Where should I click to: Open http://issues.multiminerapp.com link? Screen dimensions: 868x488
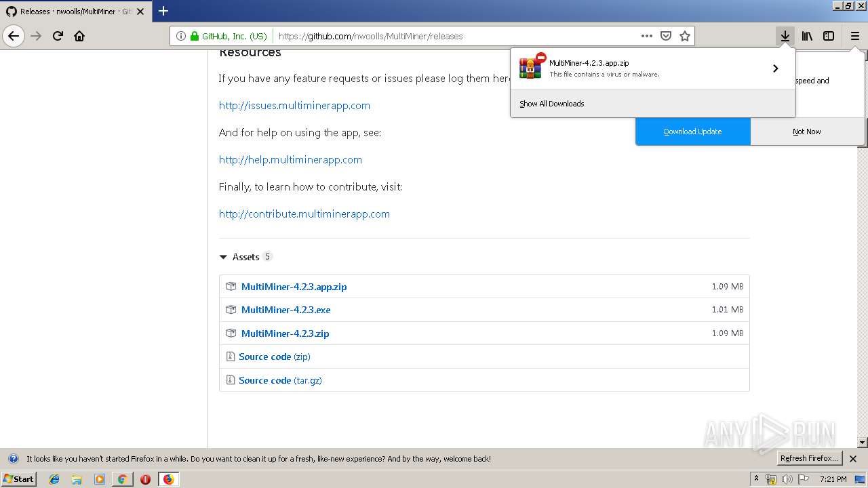point(294,106)
